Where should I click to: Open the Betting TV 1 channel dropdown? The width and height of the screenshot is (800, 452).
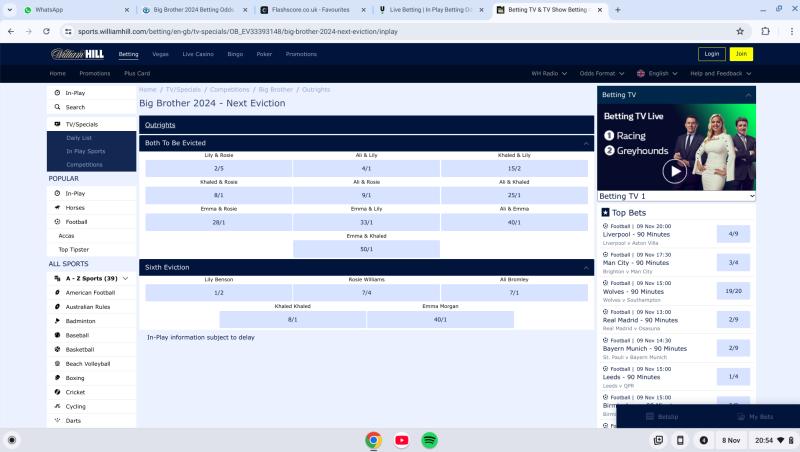click(x=676, y=196)
